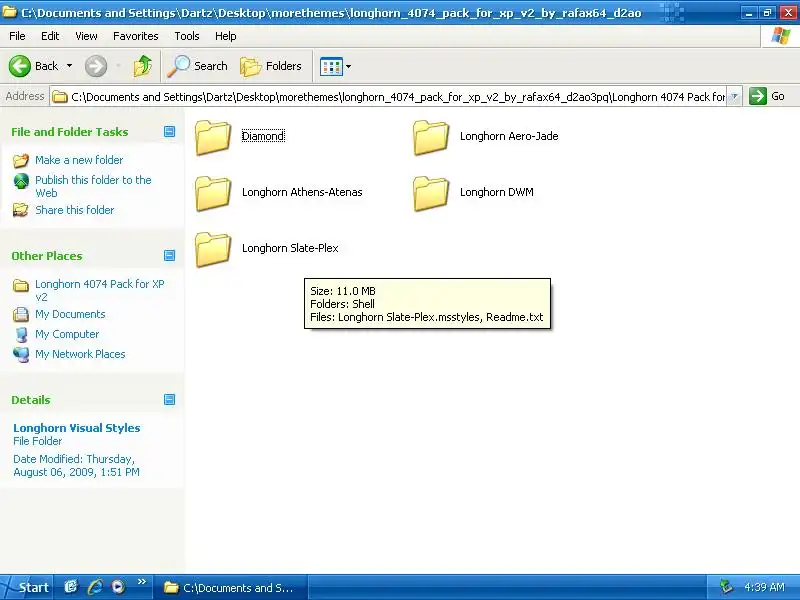The width and height of the screenshot is (800, 600).
Task: Click the Show Desktop quick launch icon
Action: (x=70, y=587)
